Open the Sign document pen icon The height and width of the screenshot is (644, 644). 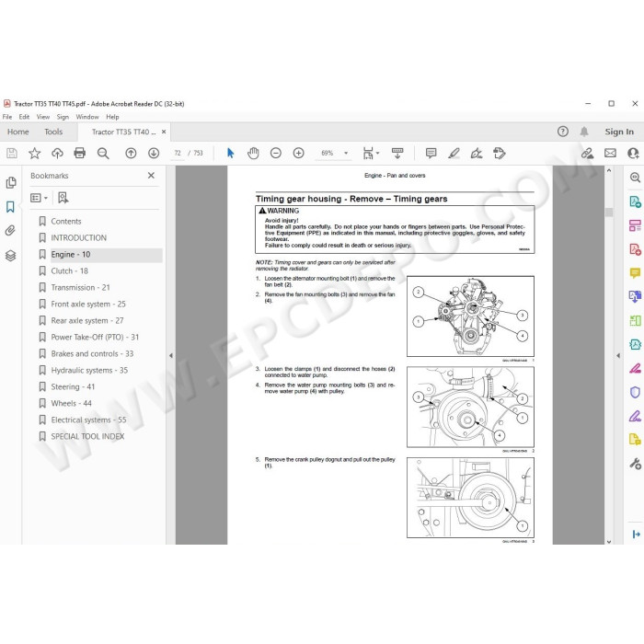pyautogui.click(x=477, y=154)
